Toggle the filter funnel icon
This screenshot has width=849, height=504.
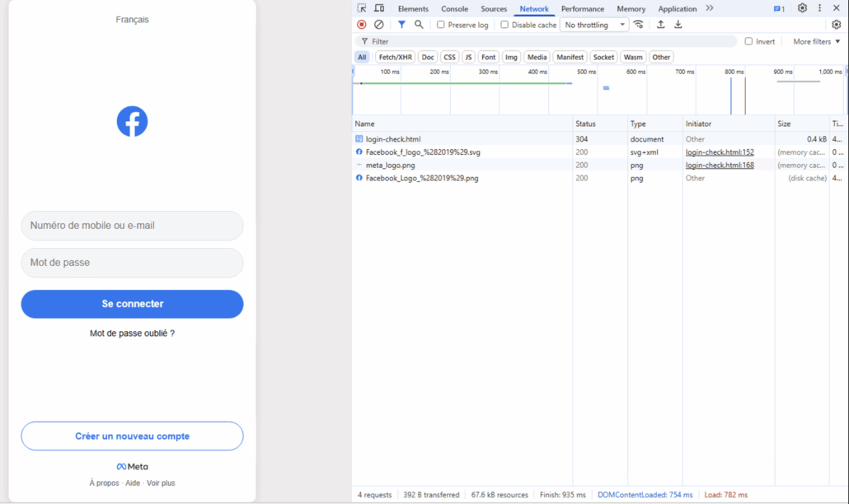pos(401,25)
